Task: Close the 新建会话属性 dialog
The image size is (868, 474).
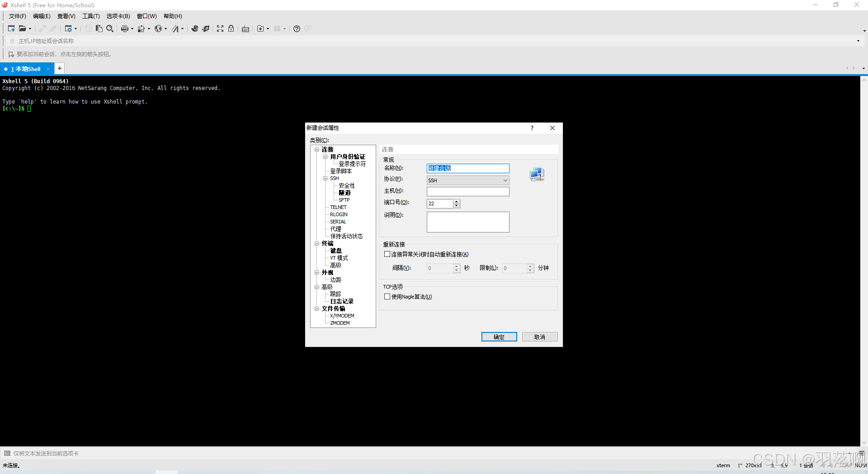Action: (x=552, y=128)
